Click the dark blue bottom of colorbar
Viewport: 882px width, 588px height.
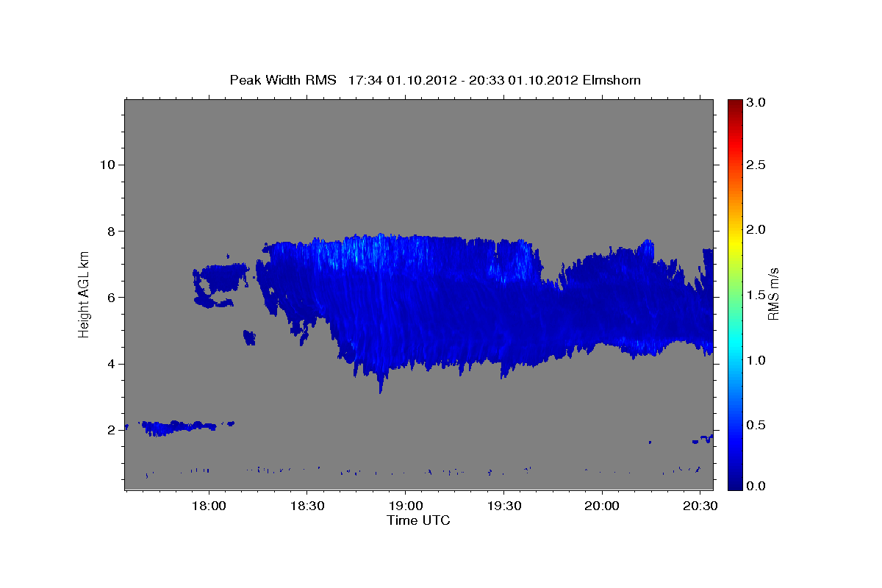click(735, 481)
